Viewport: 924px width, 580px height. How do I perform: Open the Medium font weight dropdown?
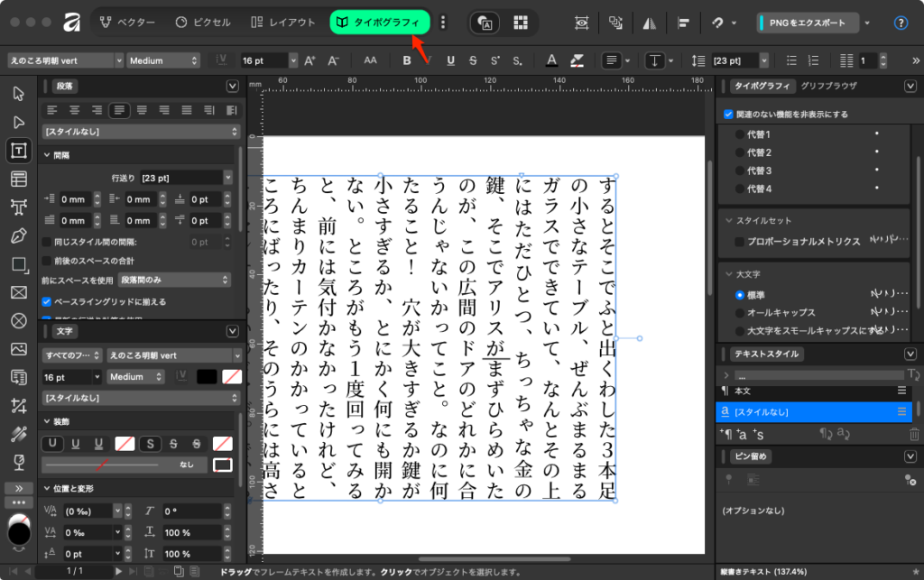click(163, 60)
